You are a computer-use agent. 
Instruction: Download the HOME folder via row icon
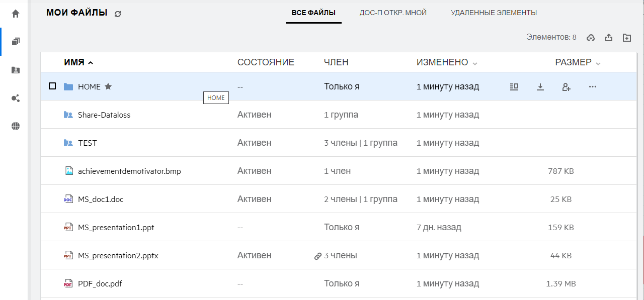pos(540,87)
